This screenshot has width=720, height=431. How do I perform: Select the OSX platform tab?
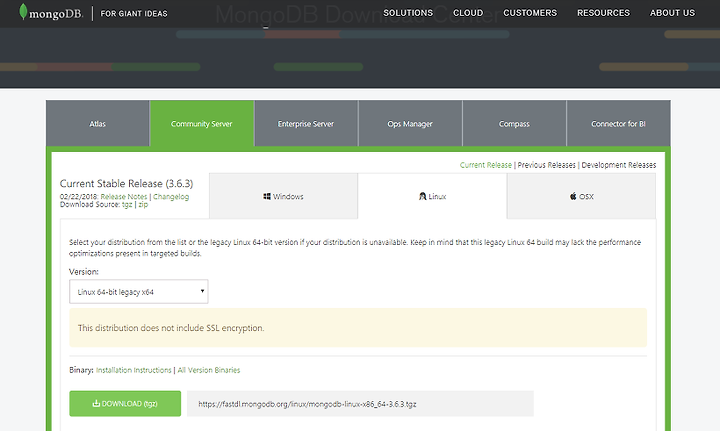click(x=581, y=196)
